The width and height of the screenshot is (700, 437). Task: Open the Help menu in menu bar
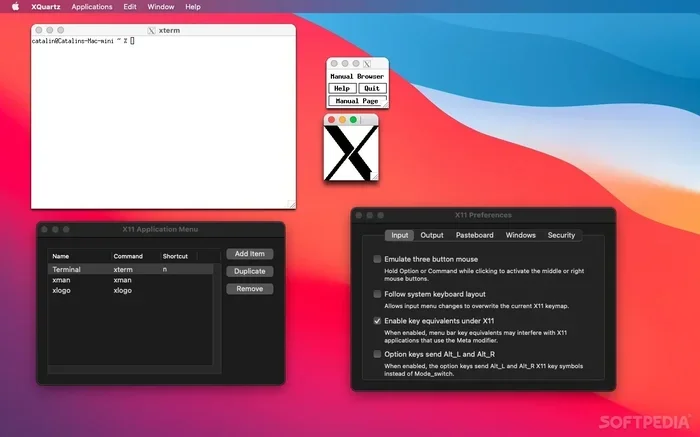pos(193,7)
